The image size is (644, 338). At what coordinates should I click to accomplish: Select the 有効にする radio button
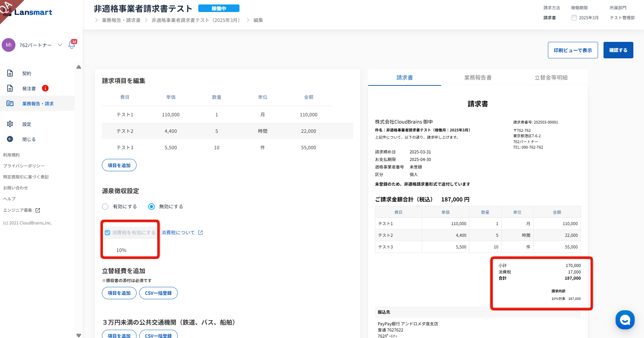(x=105, y=207)
